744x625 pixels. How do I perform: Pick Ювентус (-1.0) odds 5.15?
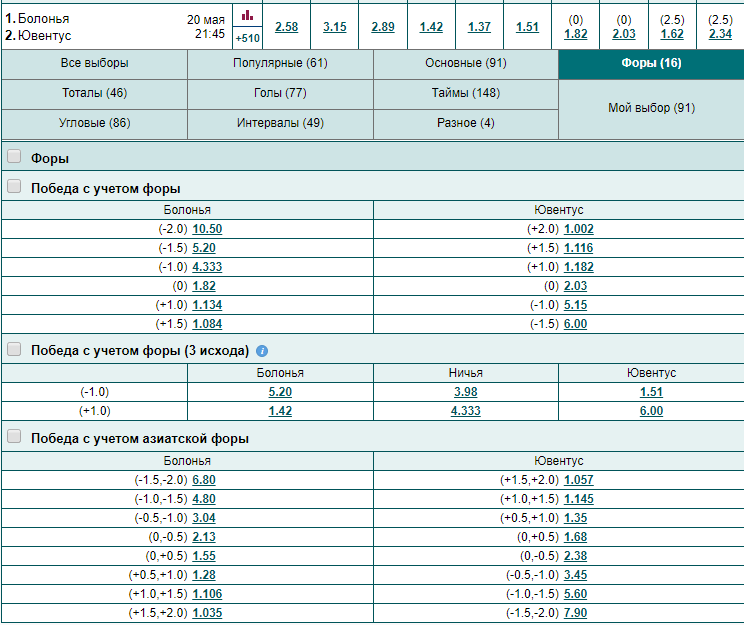pos(575,305)
